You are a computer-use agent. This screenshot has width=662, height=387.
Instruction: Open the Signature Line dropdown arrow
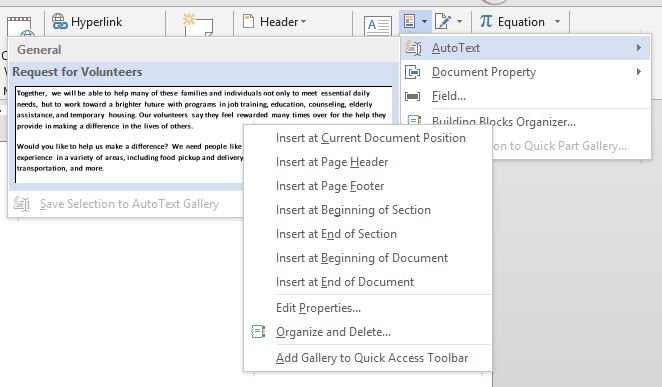click(x=459, y=21)
